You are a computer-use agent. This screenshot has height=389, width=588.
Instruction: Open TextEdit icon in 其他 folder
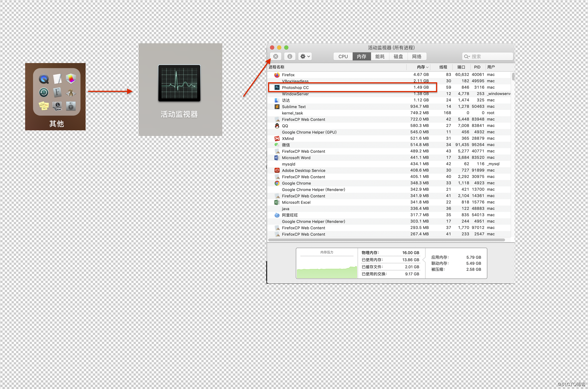pos(57,79)
